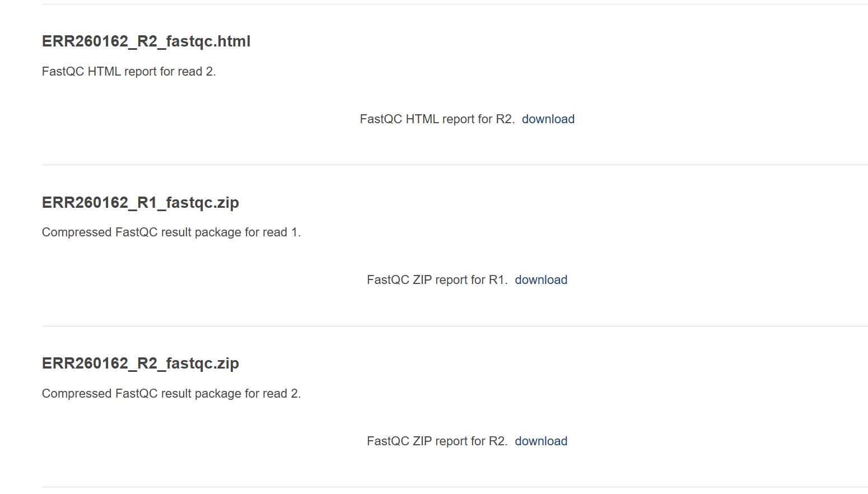Click the ERR260162_R2_fastqc.html heading
The width and height of the screenshot is (868, 494).
pyautogui.click(x=146, y=41)
